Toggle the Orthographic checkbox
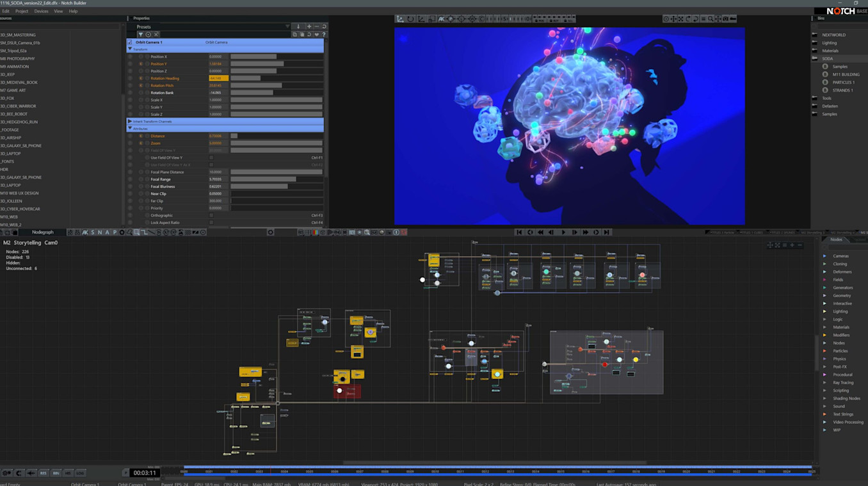This screenshot has height=486, width=868. click(211, 215)
